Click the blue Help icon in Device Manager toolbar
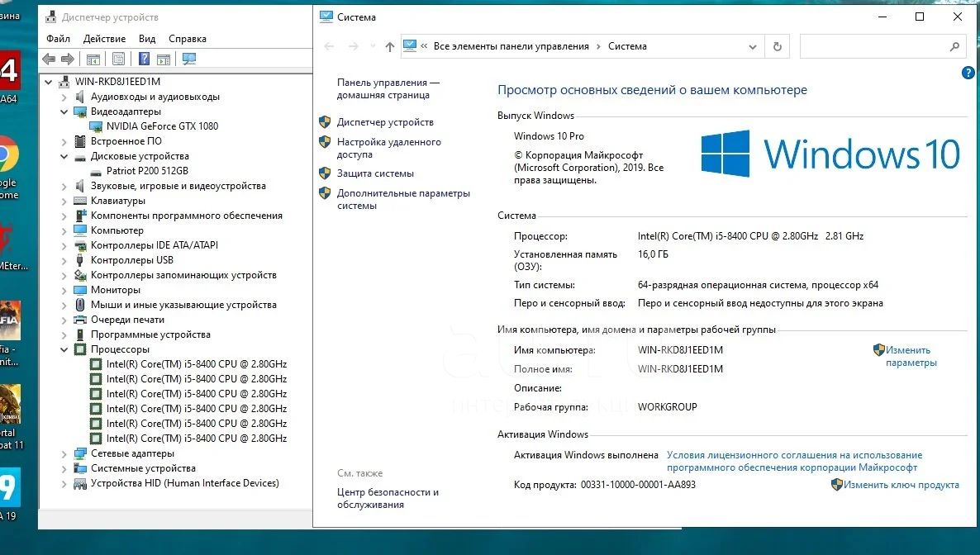Viewport: 980px width, 555px height. coord(145,59)
